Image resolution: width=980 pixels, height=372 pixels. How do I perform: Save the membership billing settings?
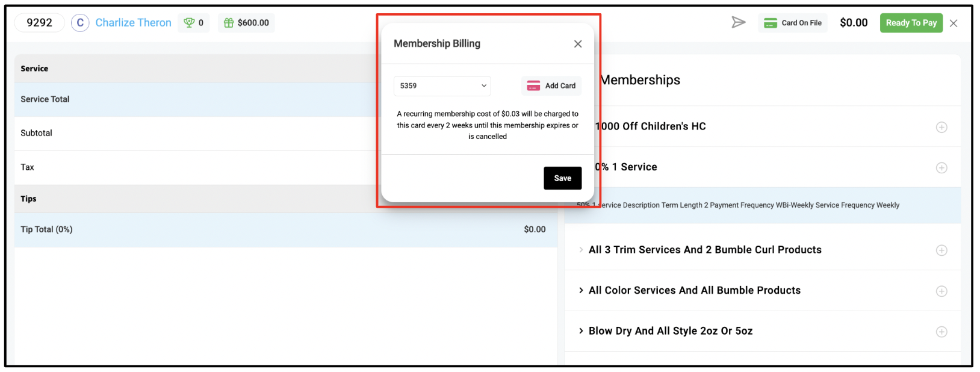tap(562, 178)
